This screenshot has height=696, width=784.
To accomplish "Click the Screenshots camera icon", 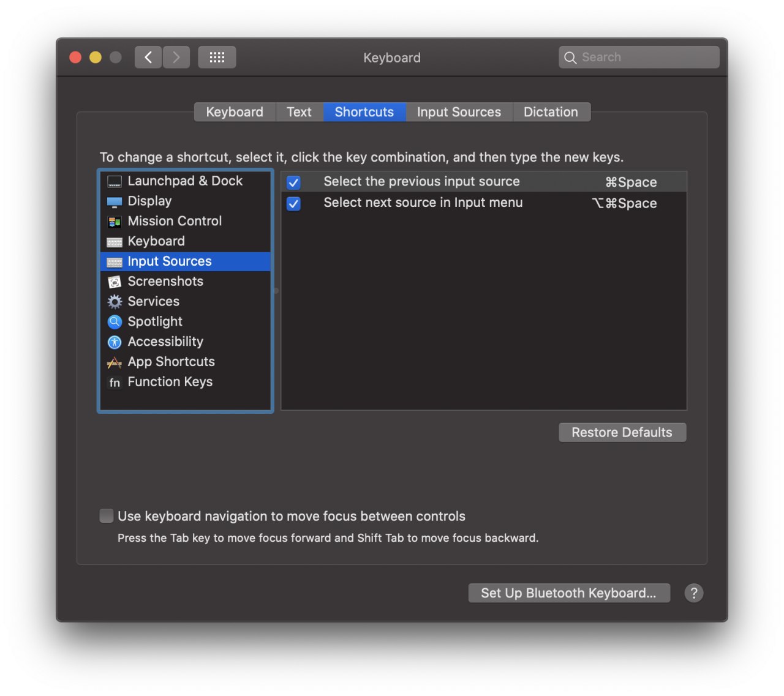I will coord(115,282).
